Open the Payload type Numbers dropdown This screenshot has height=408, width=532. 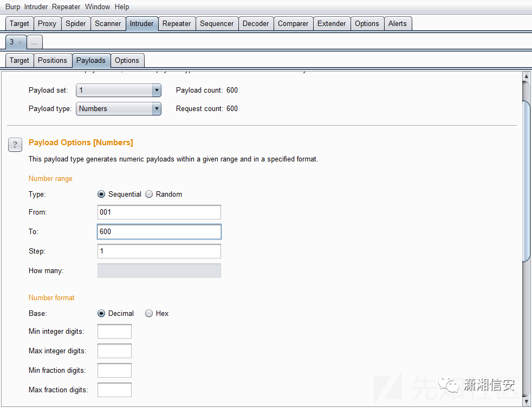pyautogui.click(x=119, y=108)
